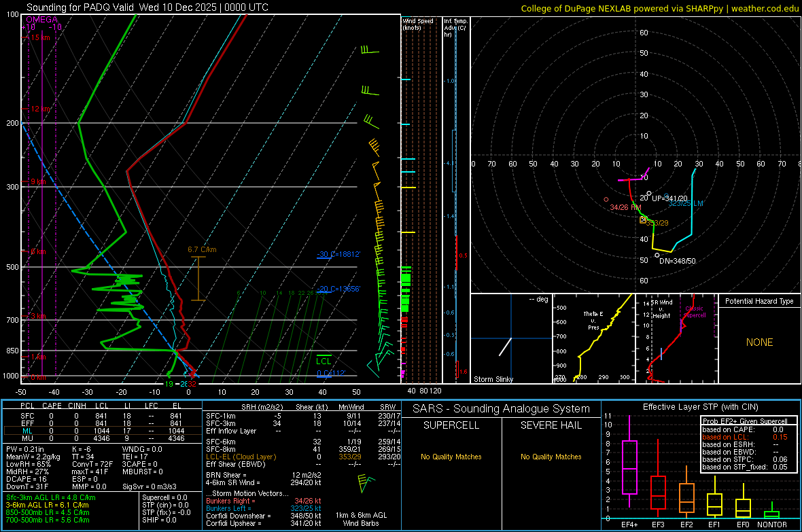This screenshot has width=802, height=532.
Task: Click the '34/26 RM' storm motion label
Action: click(625, 207)
